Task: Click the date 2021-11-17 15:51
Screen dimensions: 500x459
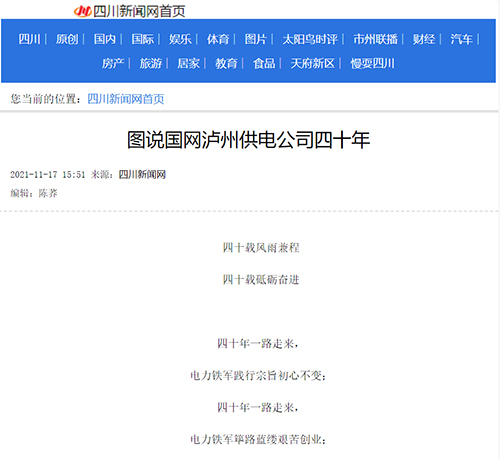Action: point(48,175)
